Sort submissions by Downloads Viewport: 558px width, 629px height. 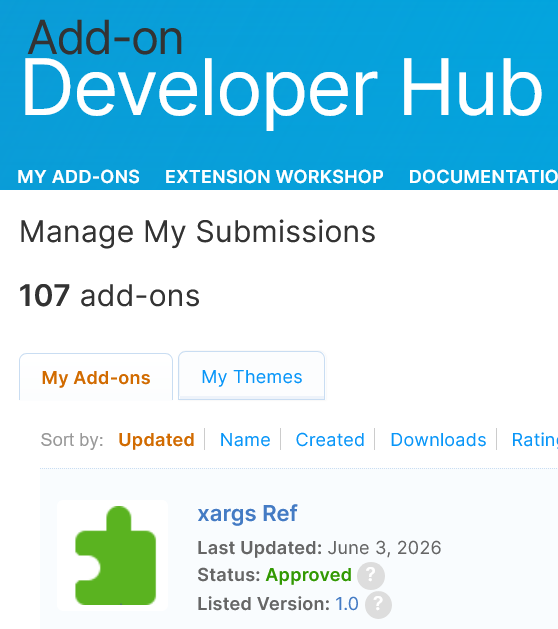438,440
